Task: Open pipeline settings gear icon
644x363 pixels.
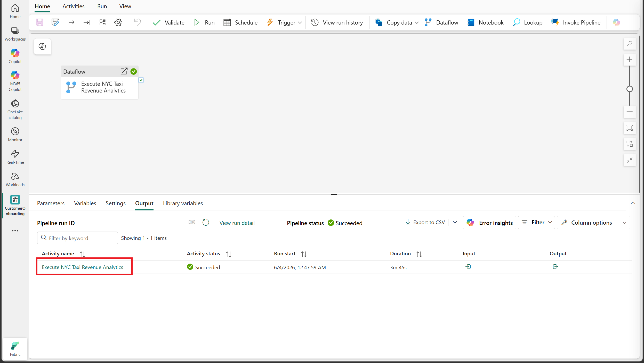Action: 118,22
